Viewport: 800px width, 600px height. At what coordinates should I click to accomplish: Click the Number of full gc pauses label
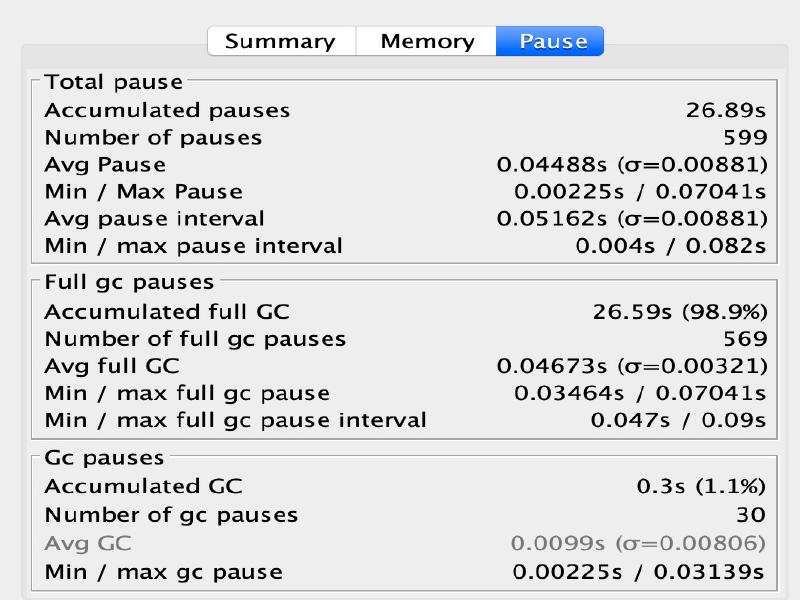195,339
